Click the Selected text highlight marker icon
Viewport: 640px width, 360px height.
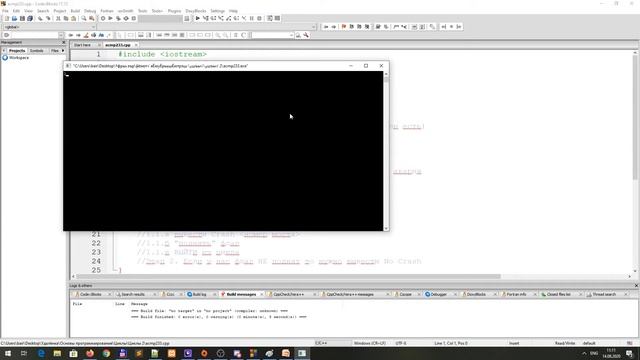86,35
